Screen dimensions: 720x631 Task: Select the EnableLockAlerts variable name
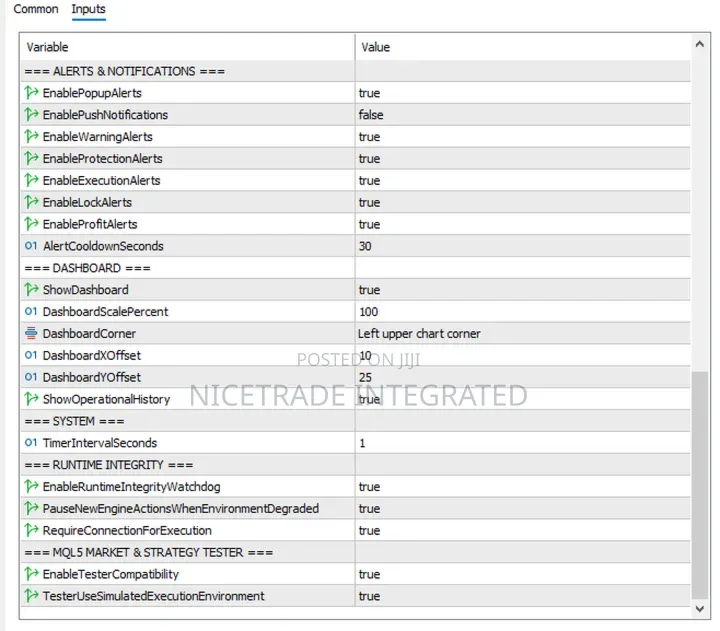87,202
